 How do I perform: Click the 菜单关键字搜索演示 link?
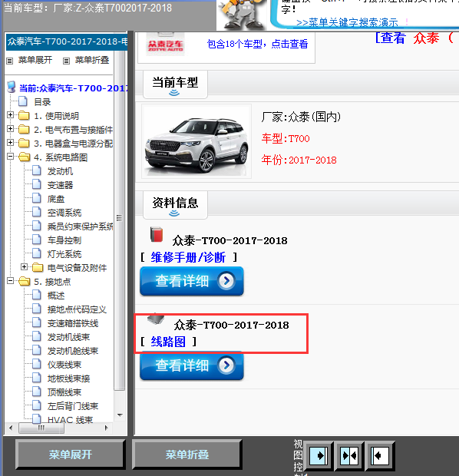347,22
